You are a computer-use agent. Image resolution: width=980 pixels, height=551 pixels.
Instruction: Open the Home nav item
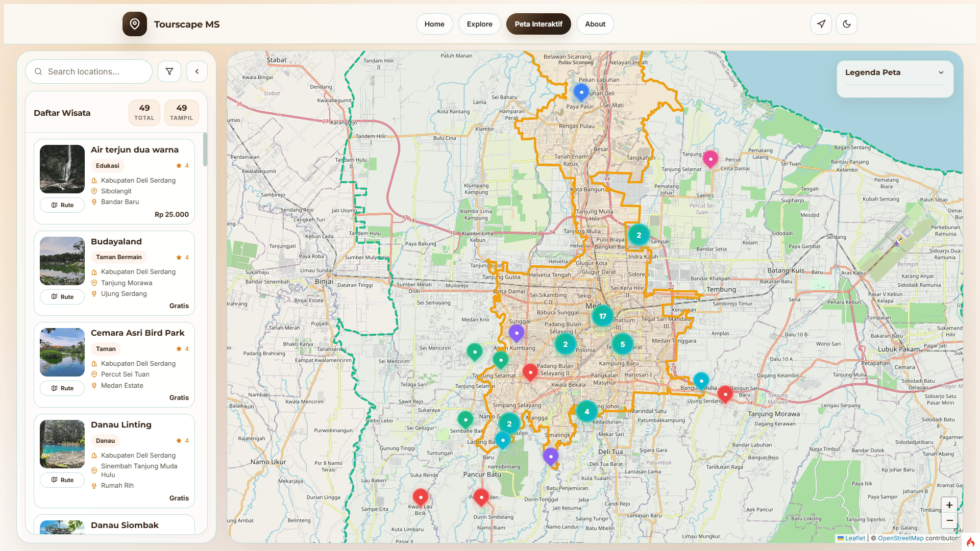(x=434, y=24)
